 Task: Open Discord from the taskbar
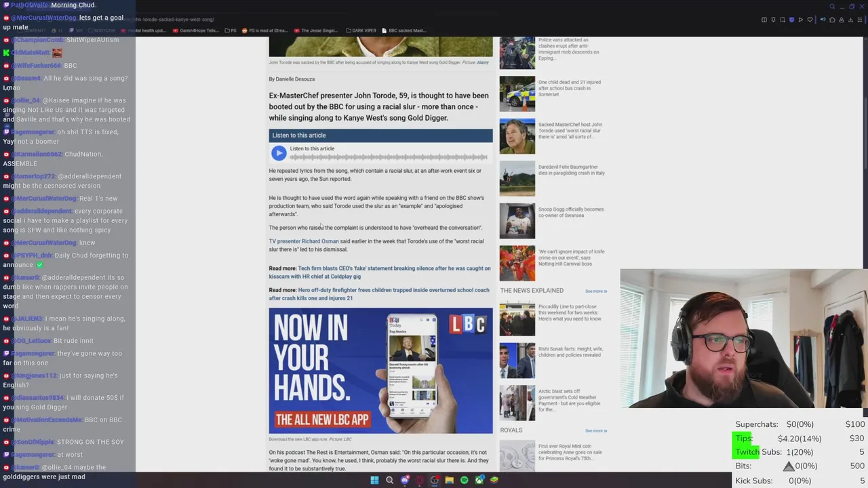click(405, 480)
